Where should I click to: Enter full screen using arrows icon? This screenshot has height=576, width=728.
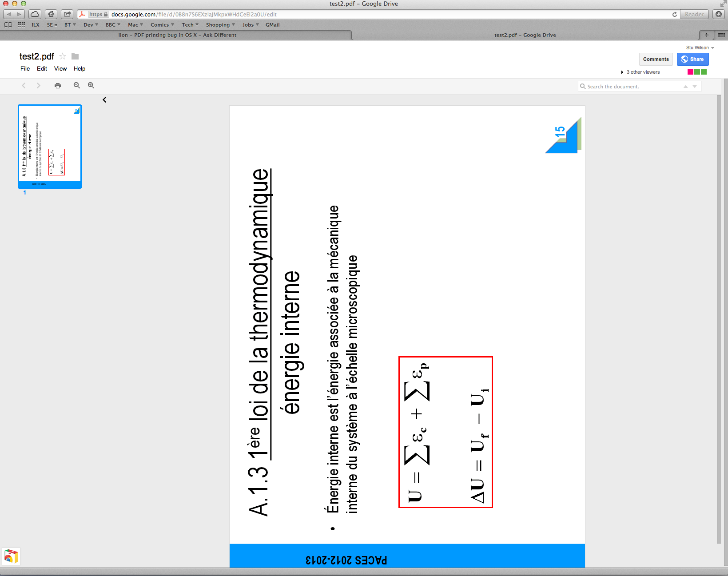tap(723, 4)
